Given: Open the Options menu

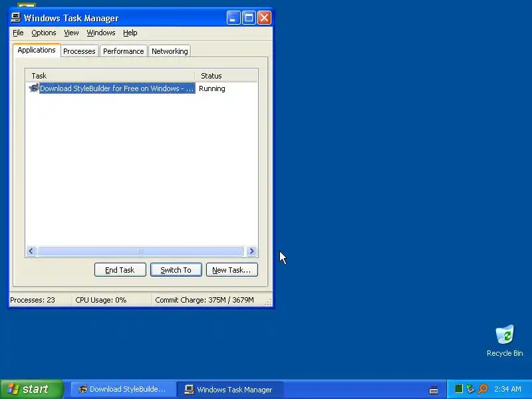Looking at the screenshot, I should click(44, 33).
